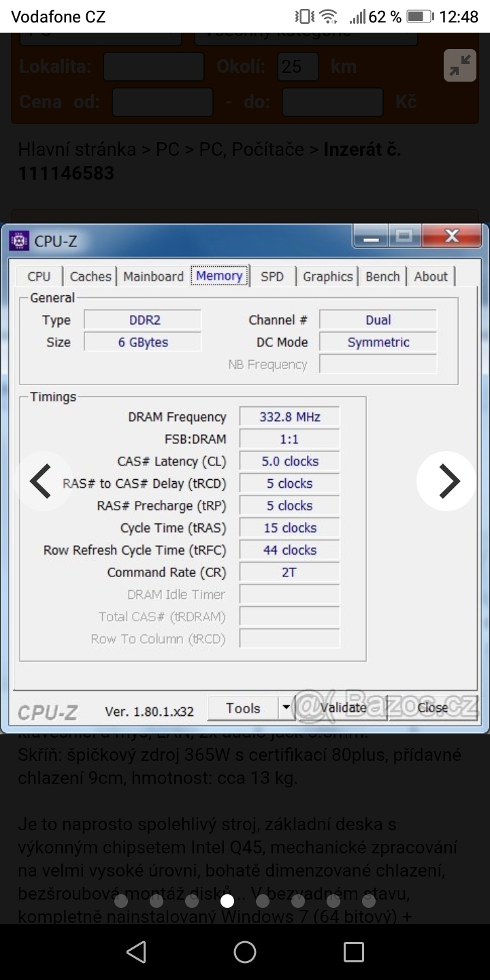490x980 pixels.
Task: Focus the Lokalita input field
Action: pos(154,67)
